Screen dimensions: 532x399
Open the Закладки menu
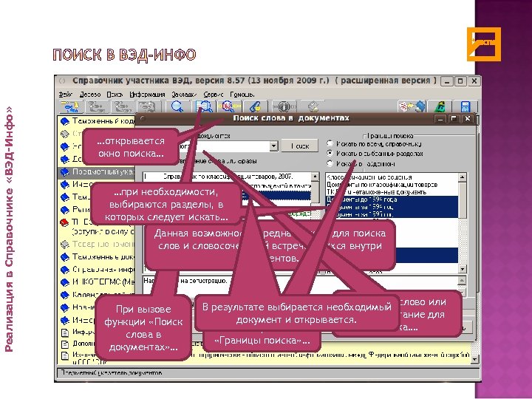184,95
